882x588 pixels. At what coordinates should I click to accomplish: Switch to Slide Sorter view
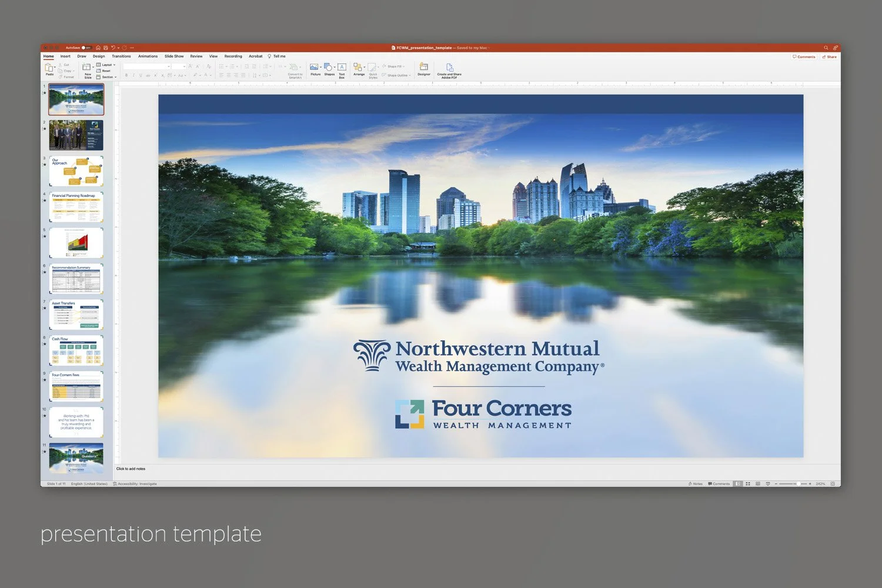pyautogui.click(x=748, y=484)
